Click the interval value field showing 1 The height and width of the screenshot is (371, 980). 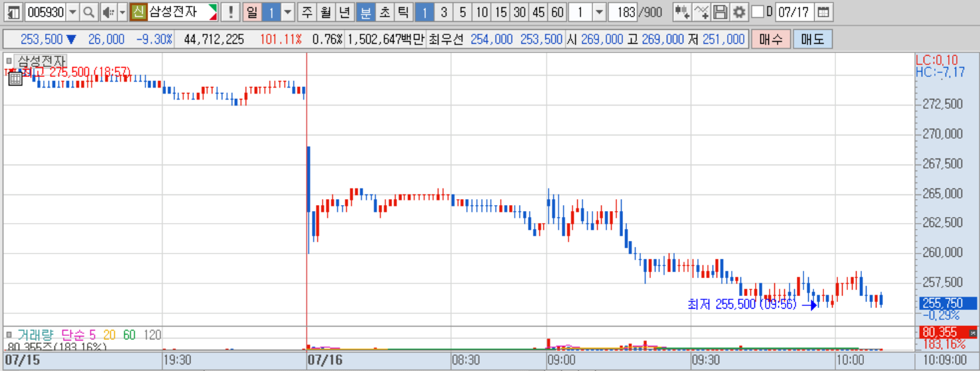pos(581,12)
